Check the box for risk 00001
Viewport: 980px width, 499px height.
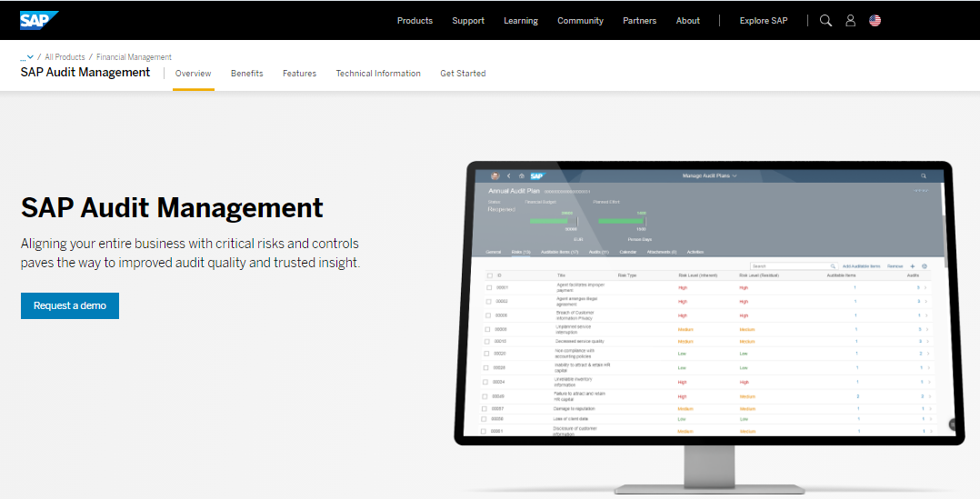point(488,287)
